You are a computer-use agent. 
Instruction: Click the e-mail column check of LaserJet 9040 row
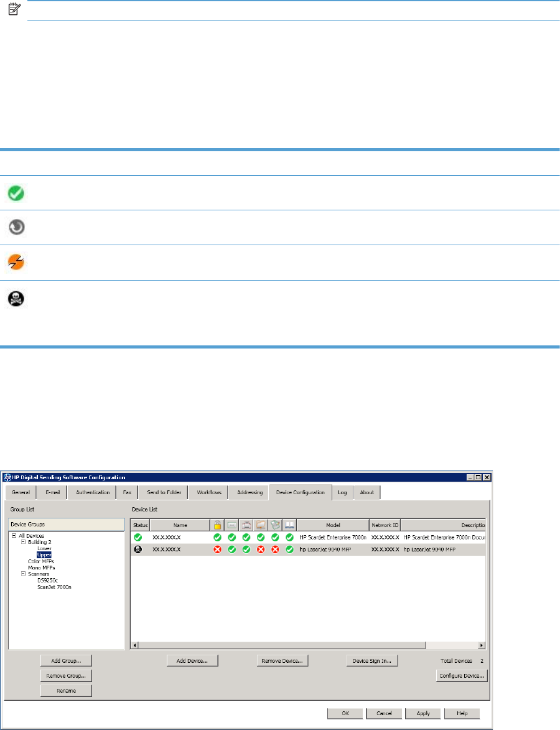pyautogui.click(x=232, y=550)
